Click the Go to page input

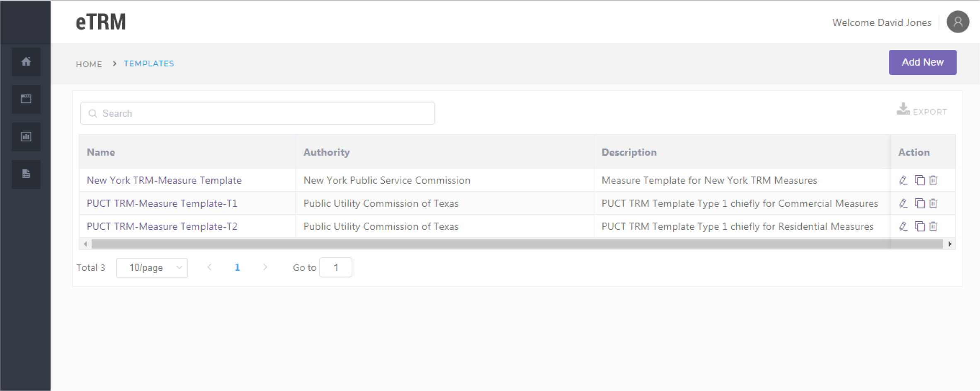click(x=336, y=268)
